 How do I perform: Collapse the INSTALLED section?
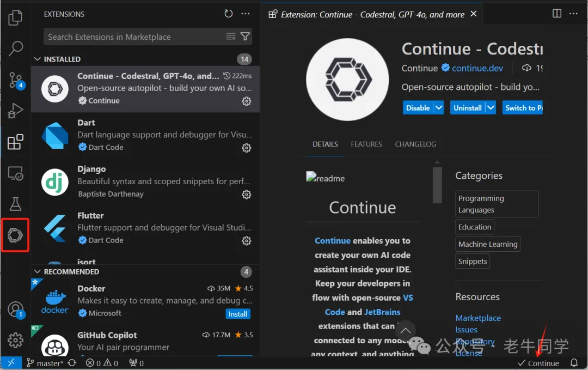coord(37,59)
